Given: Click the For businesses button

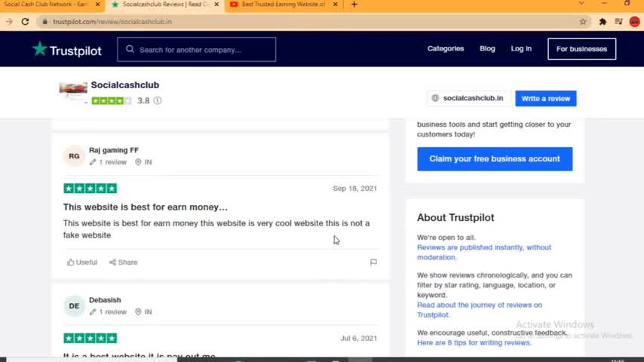Looking at the screenshot, I should click(581, 49).
